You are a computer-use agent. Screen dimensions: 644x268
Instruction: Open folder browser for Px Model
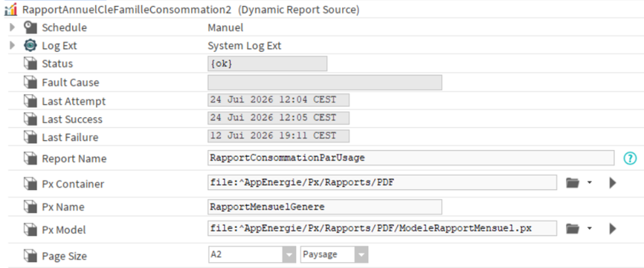click(x=573, y=229)
